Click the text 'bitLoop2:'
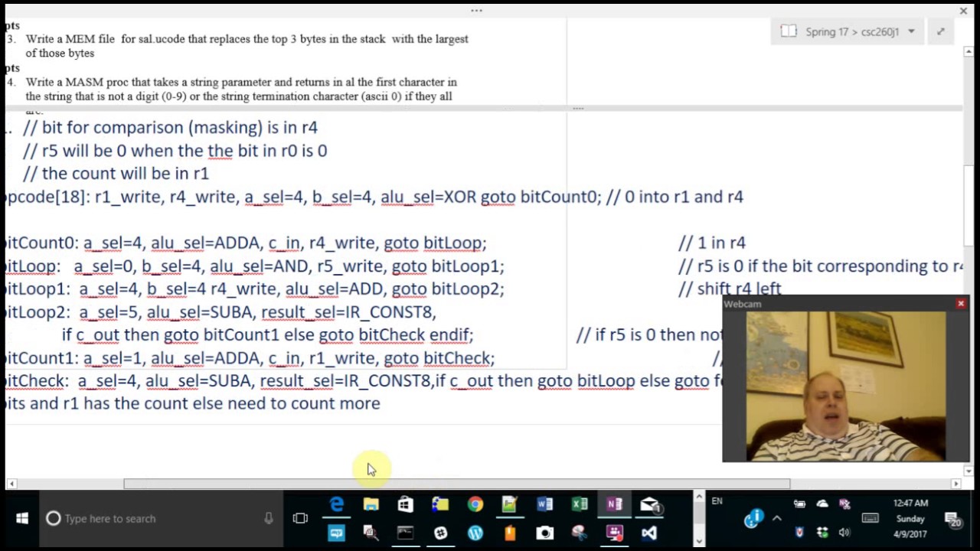 37,312
